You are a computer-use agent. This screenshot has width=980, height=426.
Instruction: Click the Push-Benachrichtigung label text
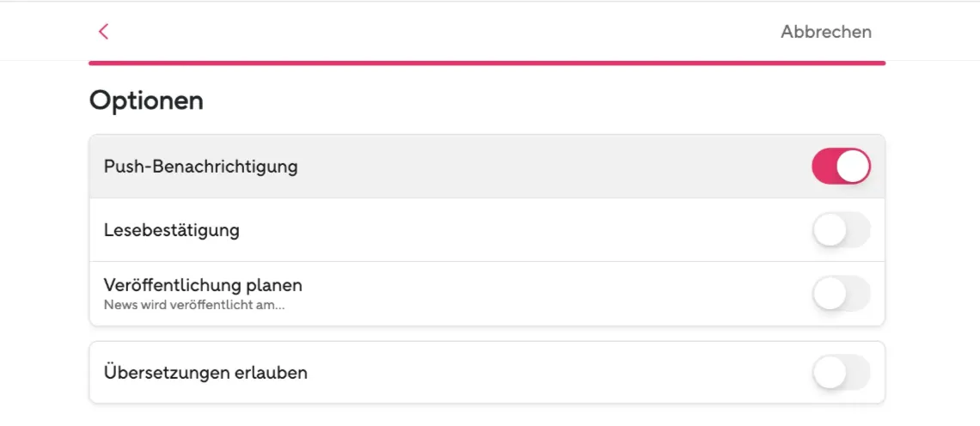pyautogui.click(x=200, y=167)
